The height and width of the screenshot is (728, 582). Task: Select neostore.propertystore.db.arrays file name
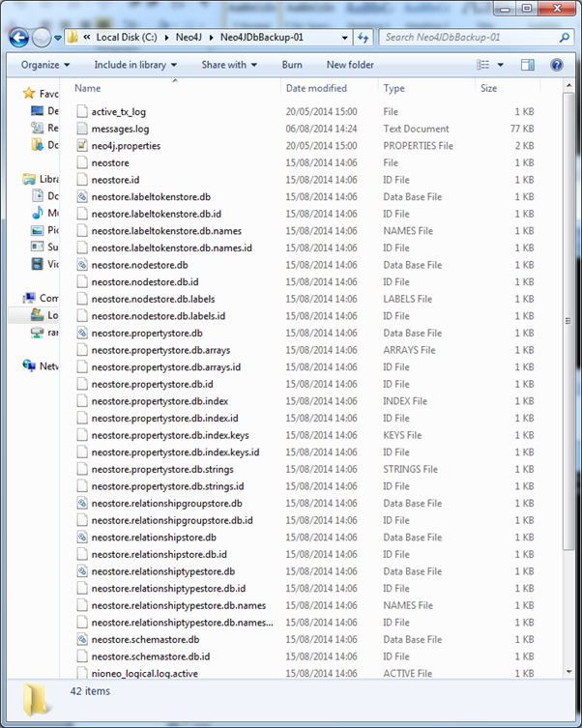click(x=161, y=350)
